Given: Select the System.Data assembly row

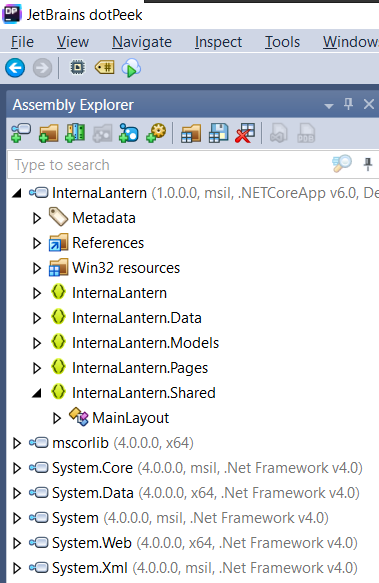Looking at the screenshot, I should point(206,493).
